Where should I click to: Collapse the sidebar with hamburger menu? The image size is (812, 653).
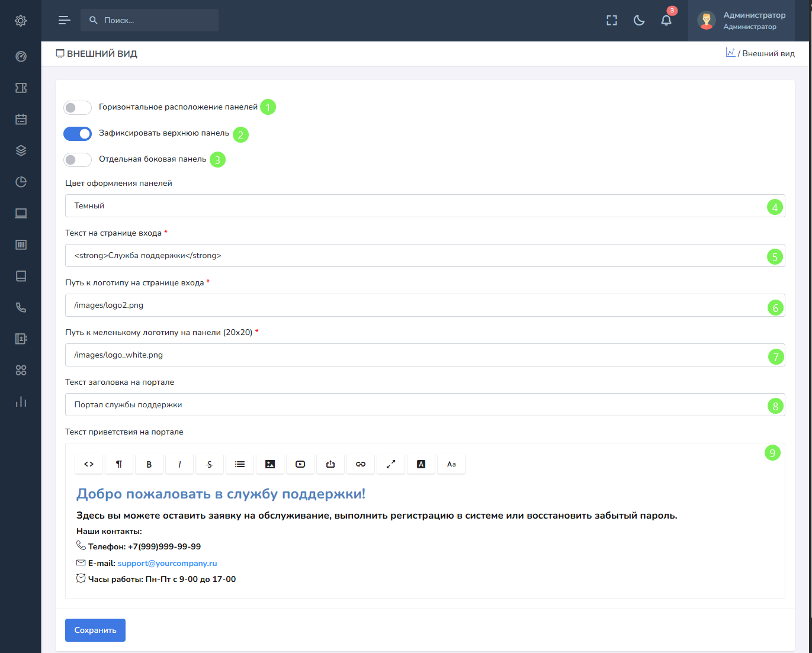pos(65,21)
